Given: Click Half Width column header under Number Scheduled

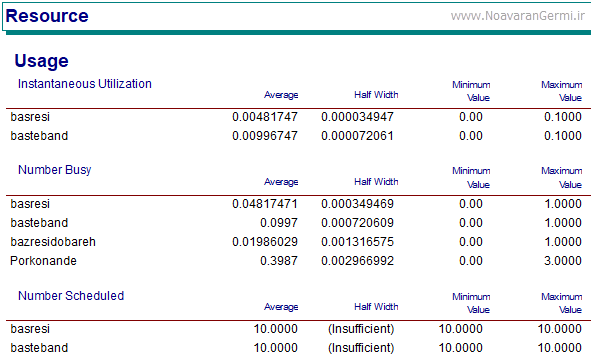Looking at the screenshot, I should 376,307.
